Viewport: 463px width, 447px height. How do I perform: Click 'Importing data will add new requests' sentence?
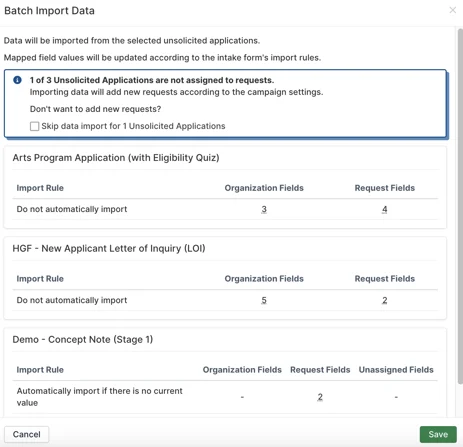tap(176, 92)
